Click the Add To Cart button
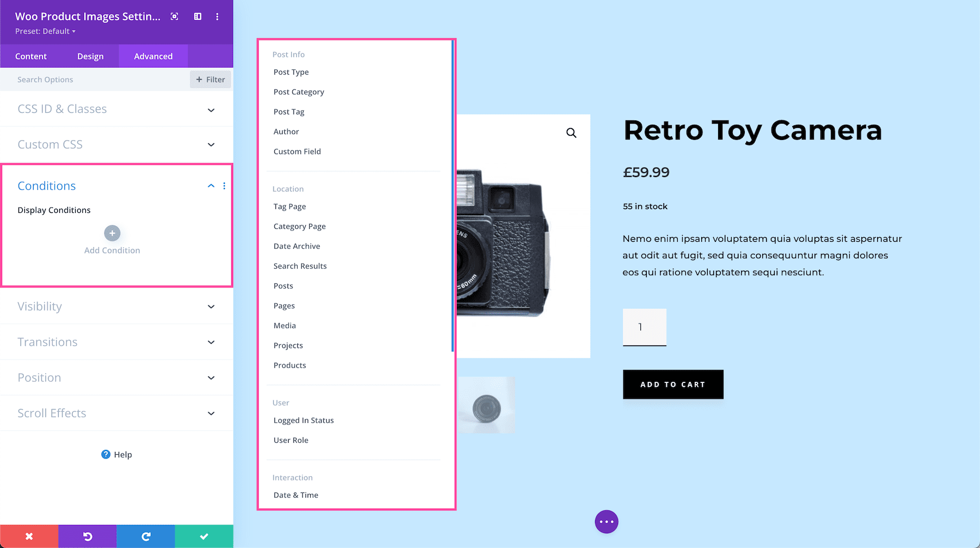The image size is (980, 548). coord(673,384)
